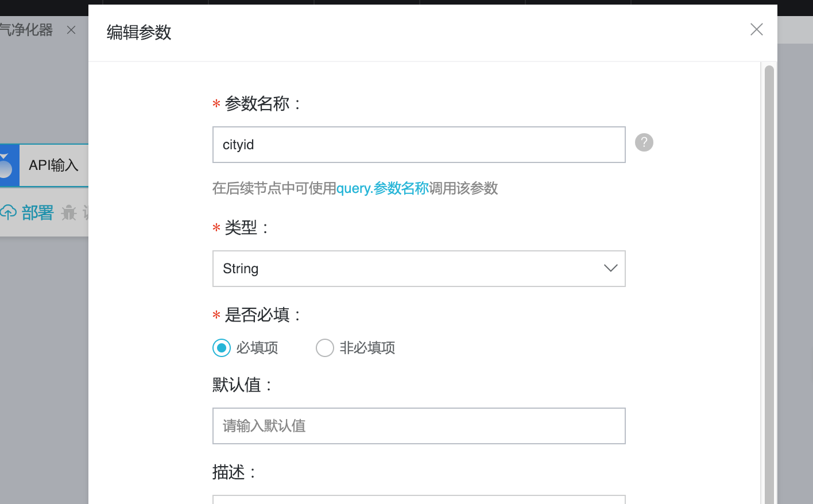Close the 气净化器 tab
This screenshot has width=813, height=504.
click(x=71, y=30)
